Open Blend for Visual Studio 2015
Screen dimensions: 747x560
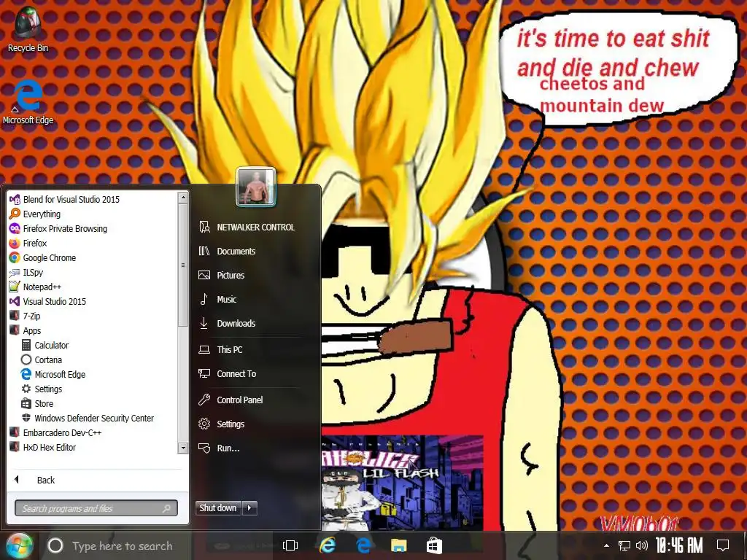pos(65,200)
